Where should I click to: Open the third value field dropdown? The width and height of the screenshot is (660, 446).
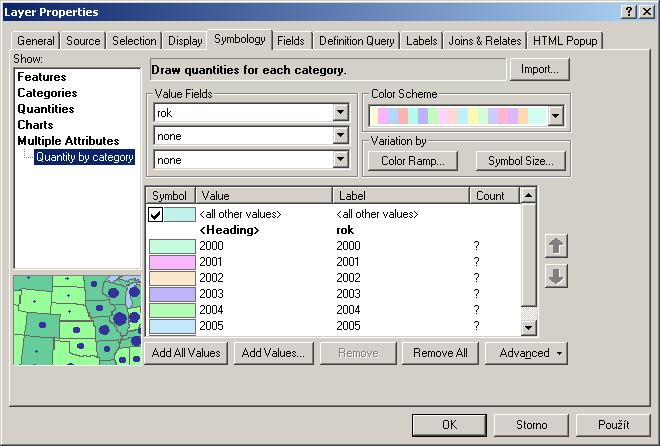(340, 159)
